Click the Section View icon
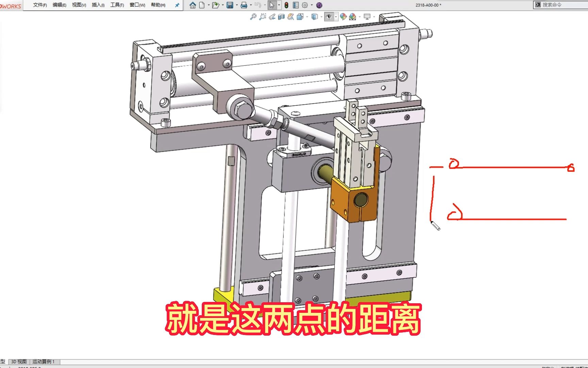The height and width of the screenshot is (368, 588). point(281,16)
